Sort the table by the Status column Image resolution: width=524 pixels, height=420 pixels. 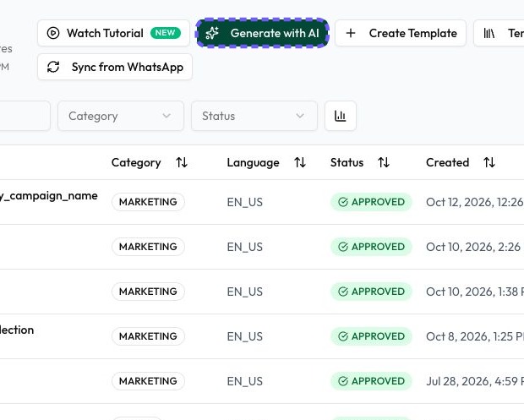(x=384, y=163)
